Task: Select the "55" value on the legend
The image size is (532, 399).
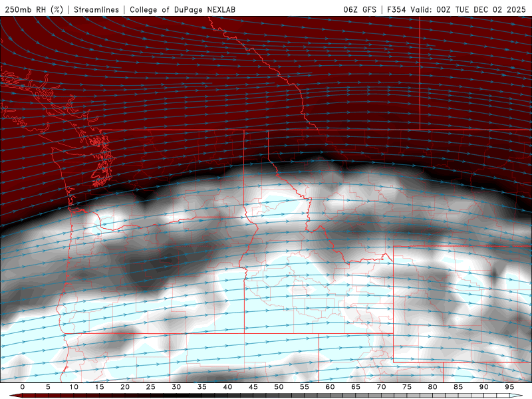Action: (x=305, y=387)
